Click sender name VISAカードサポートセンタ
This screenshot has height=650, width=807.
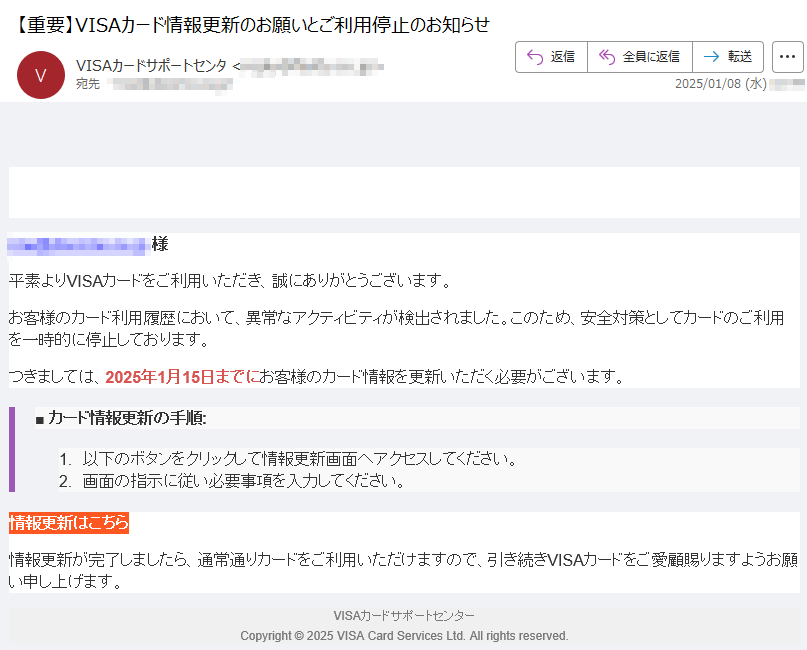(x=151, y=65)
